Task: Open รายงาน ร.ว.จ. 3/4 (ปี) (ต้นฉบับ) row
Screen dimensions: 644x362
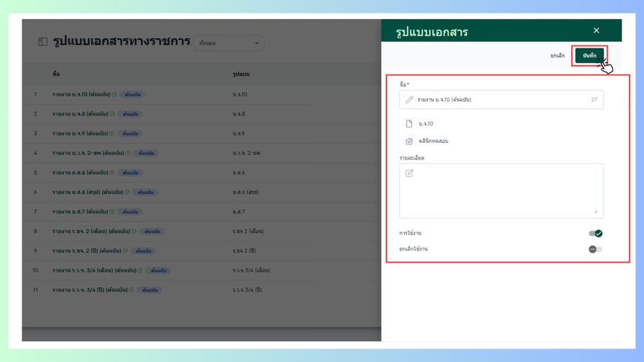Action: [90, 290]
